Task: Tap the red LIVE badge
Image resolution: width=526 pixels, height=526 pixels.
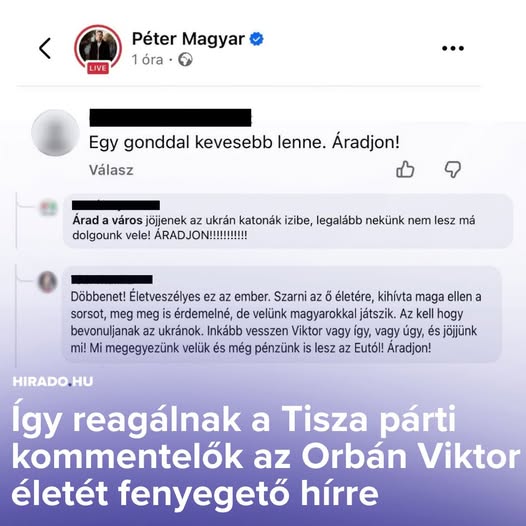Action: 98,68
